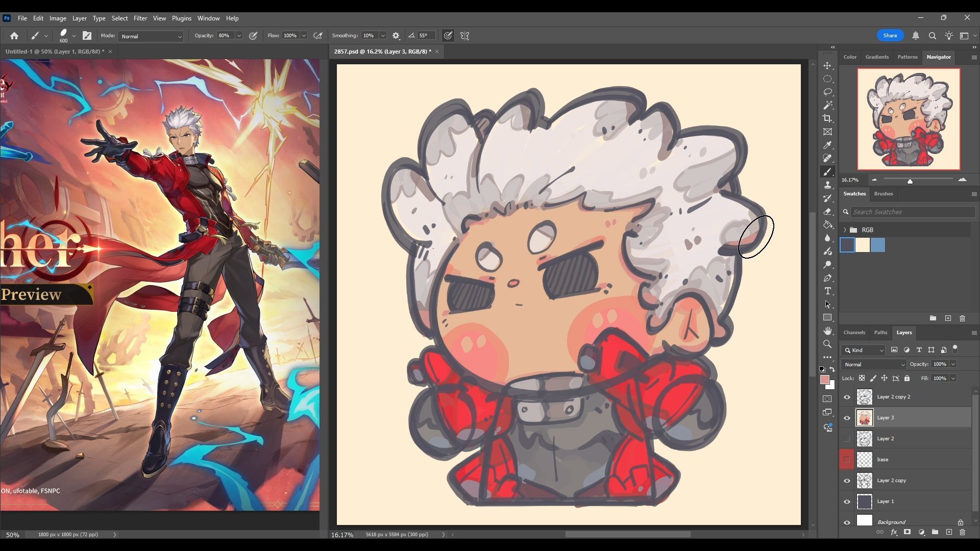This screenshot has width=980, height=551.
Task: Select the Magic Wand tool
Action: tap(827, 105)
